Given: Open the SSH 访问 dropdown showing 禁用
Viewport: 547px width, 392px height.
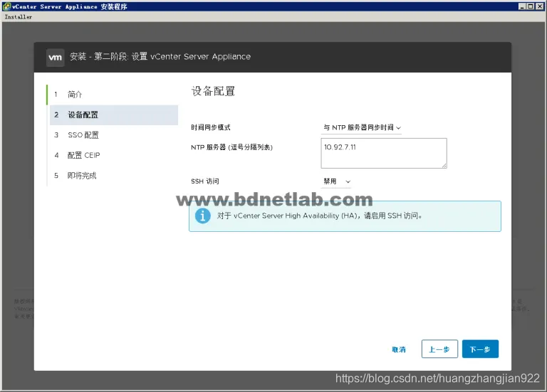Looking at the screenshot, I should pos(336,181).
